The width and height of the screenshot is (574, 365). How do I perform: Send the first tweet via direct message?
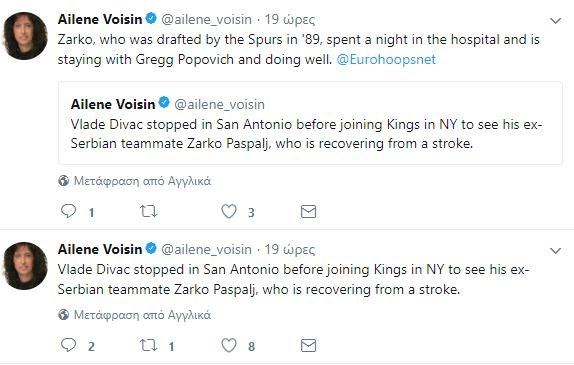coord(308,211)
